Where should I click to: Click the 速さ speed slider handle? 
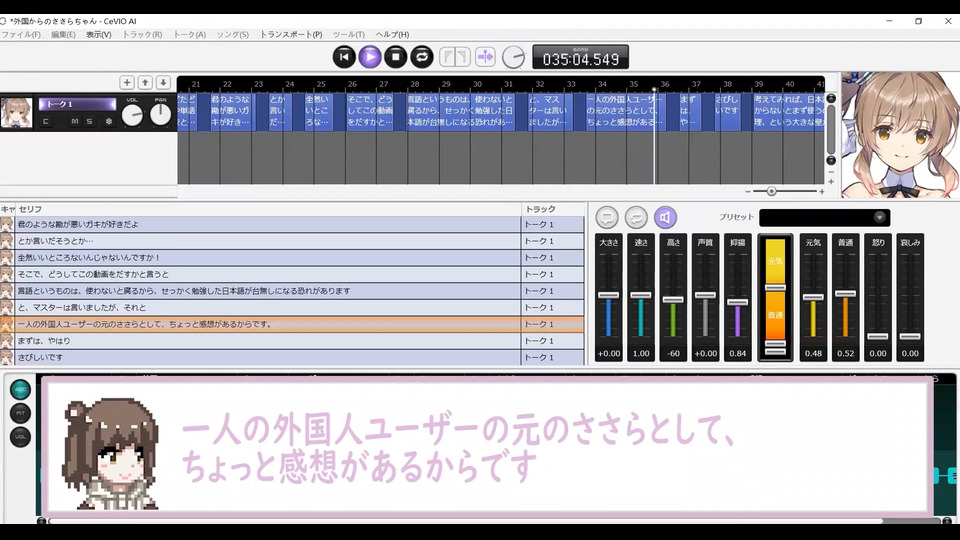click(641, 295)
